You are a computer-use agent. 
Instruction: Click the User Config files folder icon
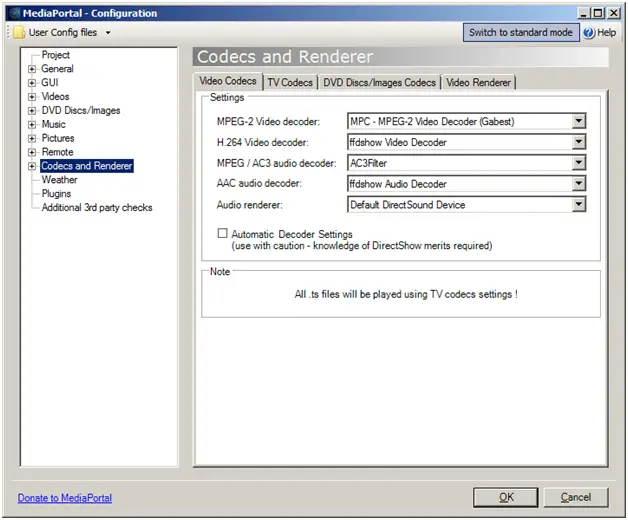17,33
